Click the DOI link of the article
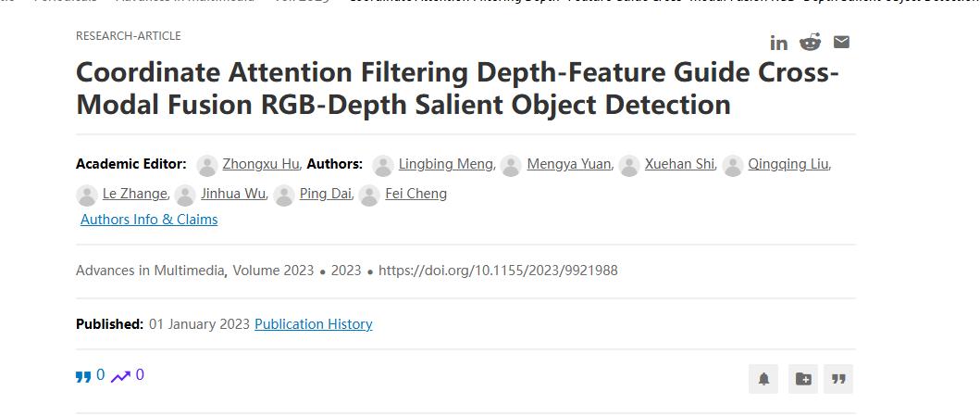The image size is (980, 416). point(498,271)
